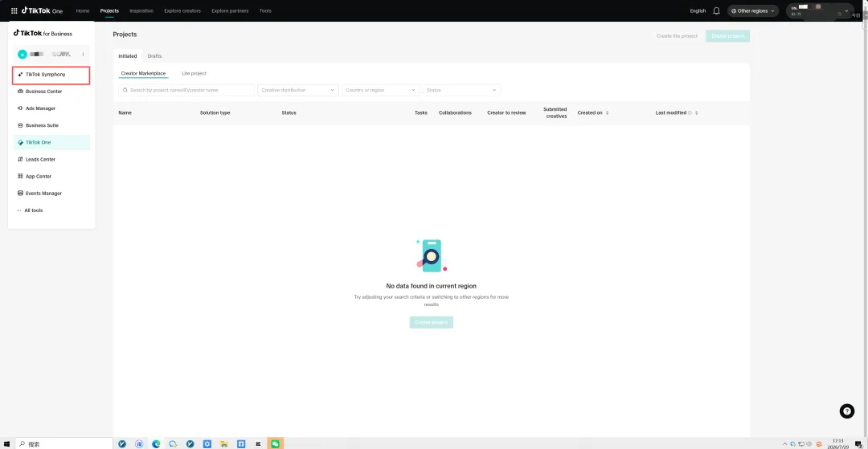The width and height of the screenshot is (868, 449).
Task: Open the Inspiration tab
Action: [141, 10]
